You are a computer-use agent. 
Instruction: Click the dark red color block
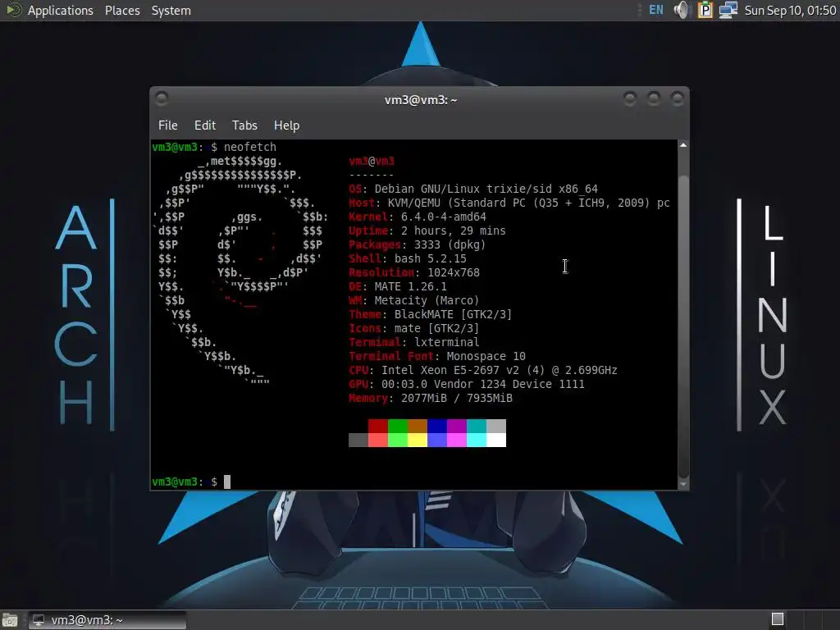coord(377,427)
